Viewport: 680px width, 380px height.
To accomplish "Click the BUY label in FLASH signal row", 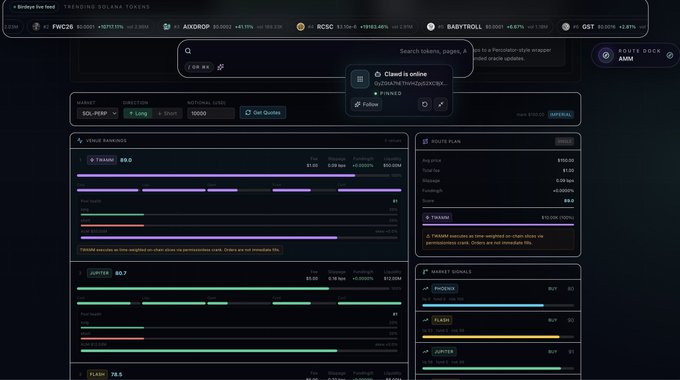I will (x=552, y=320).
